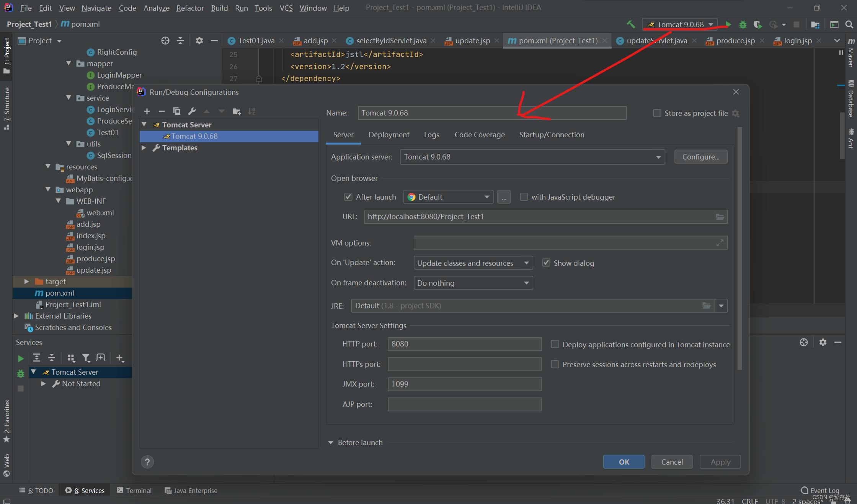Expand External Libraries in Project tree

(x=16, y=316)
